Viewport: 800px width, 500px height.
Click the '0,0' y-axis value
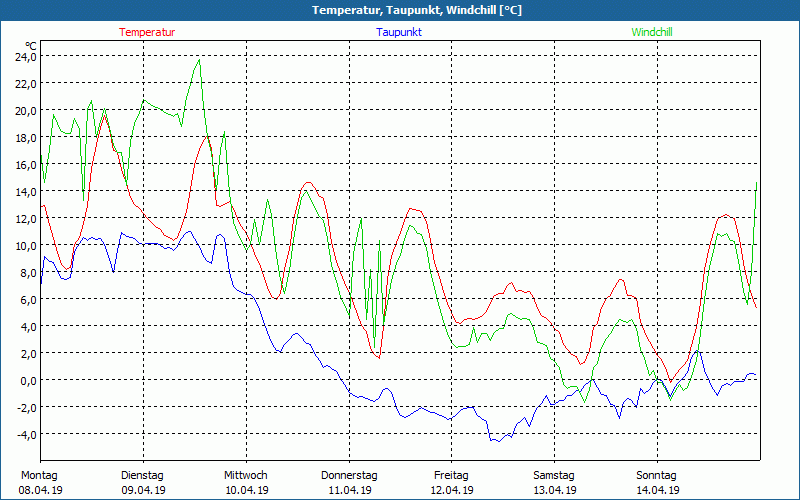28,381
